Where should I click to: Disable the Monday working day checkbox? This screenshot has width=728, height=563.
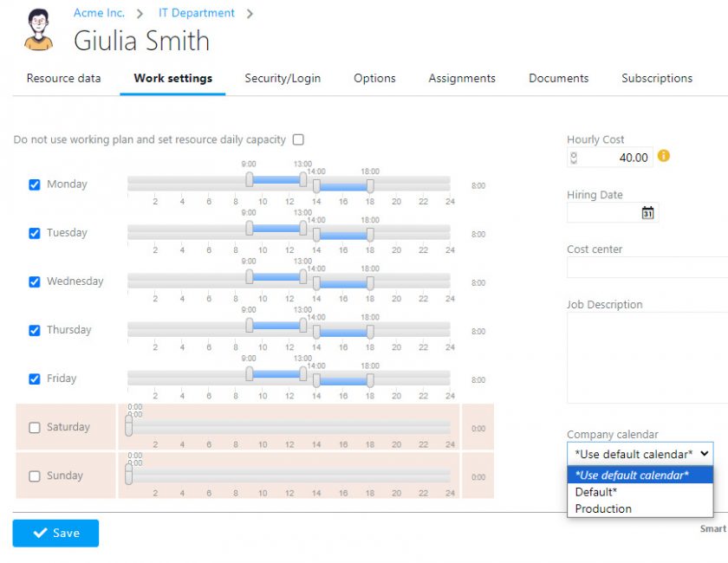[35, 184]
